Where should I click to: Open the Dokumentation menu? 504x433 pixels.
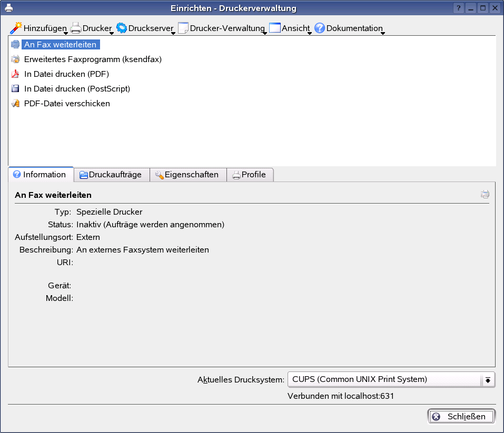point(349,28)
